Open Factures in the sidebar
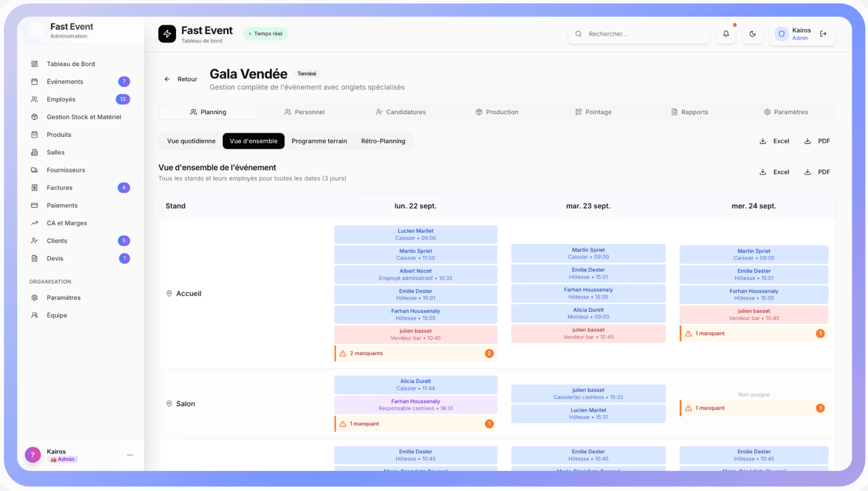The image size is (868, 491). tap(80, 188)
